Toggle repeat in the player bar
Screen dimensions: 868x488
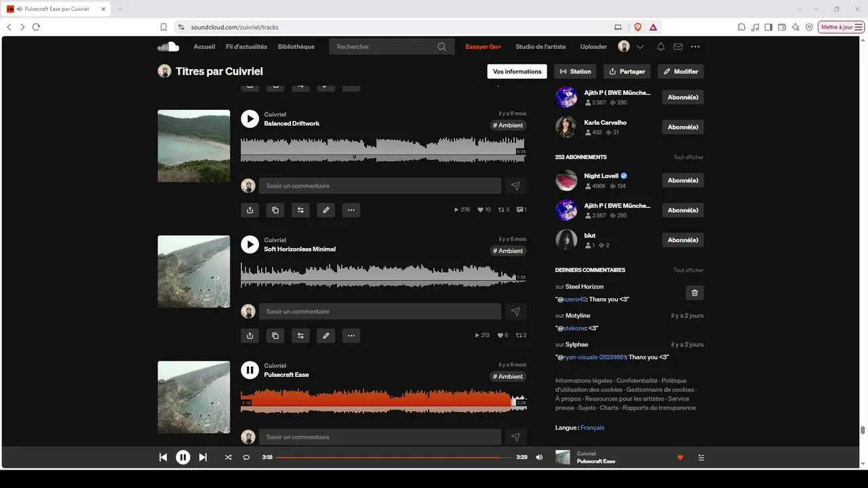[246, 457]
